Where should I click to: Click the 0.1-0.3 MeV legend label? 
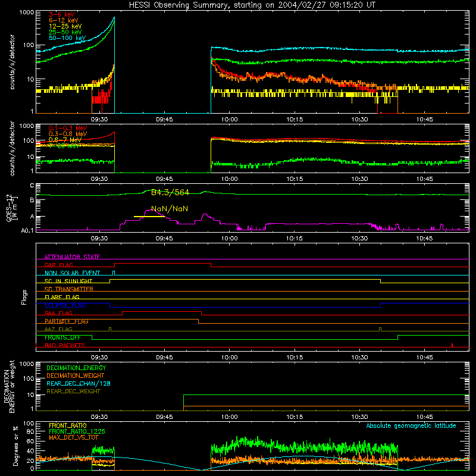click(x=68, y=128)
